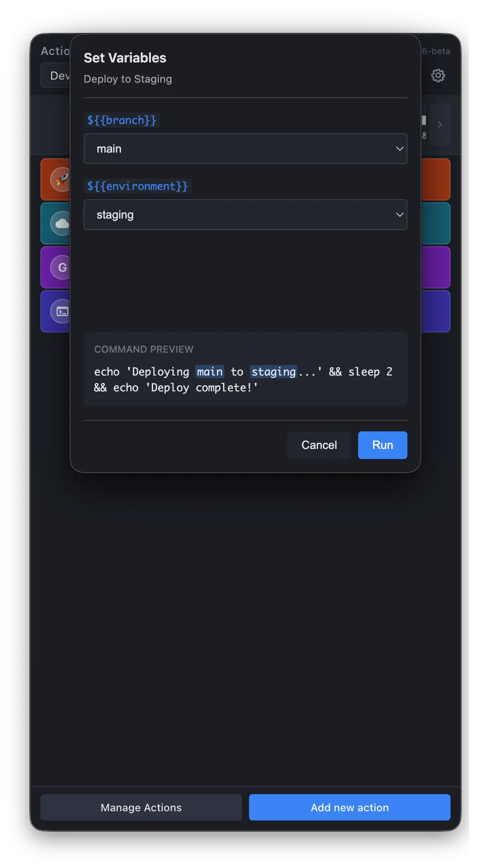Click the rocket icon on orange action card
The width and height of the screenshot is (491, 868).
pyautogui.click(x=61, y=179)
